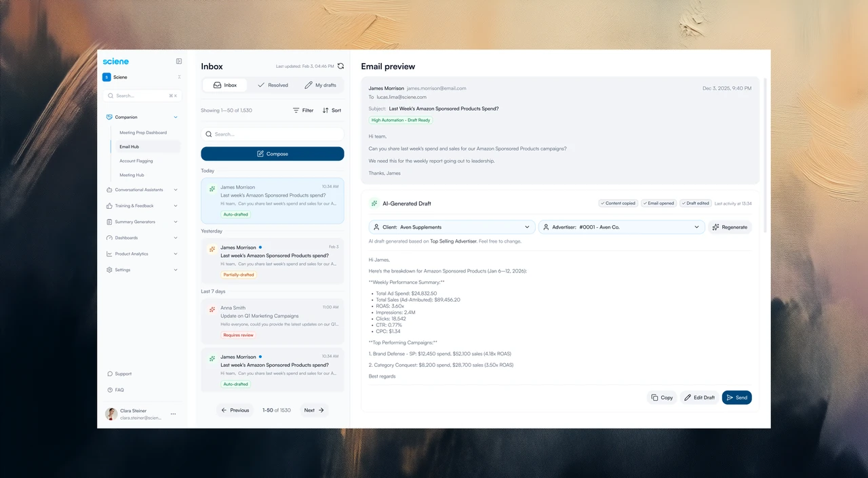This screenshot has width=868, height=478.
Task: Click the Sciene logo
Action: pos(115,61)
